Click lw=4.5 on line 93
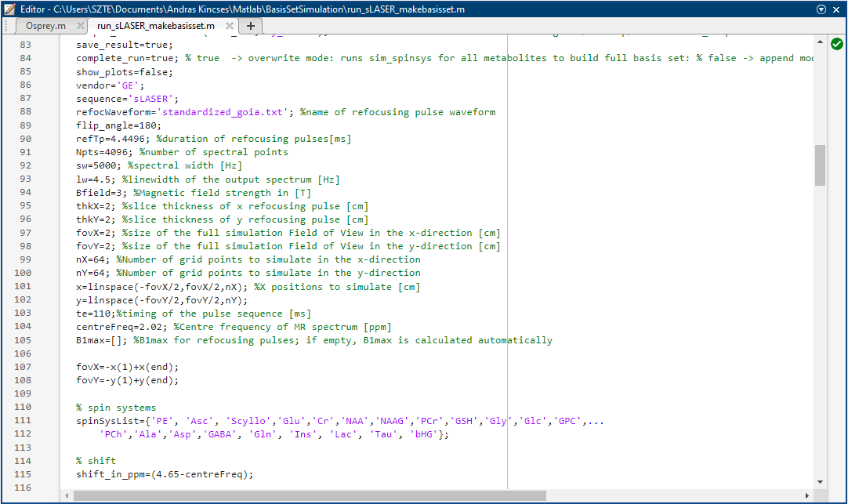The height and width of the screenshot is (504, 848). tap(93, 179)
